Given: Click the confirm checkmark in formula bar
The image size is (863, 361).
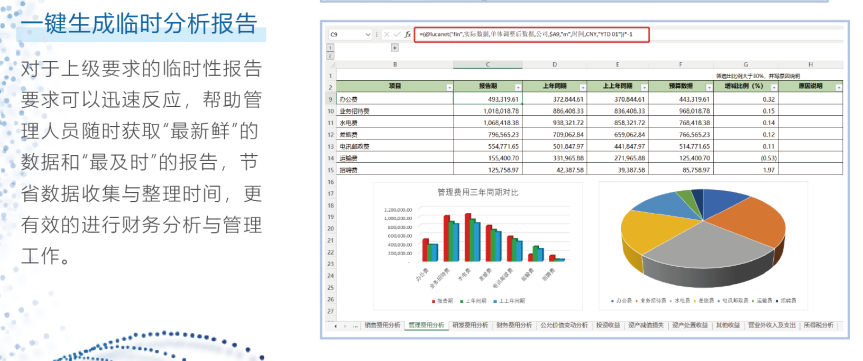Looking at the screenshot, I should tap(397, 34).
